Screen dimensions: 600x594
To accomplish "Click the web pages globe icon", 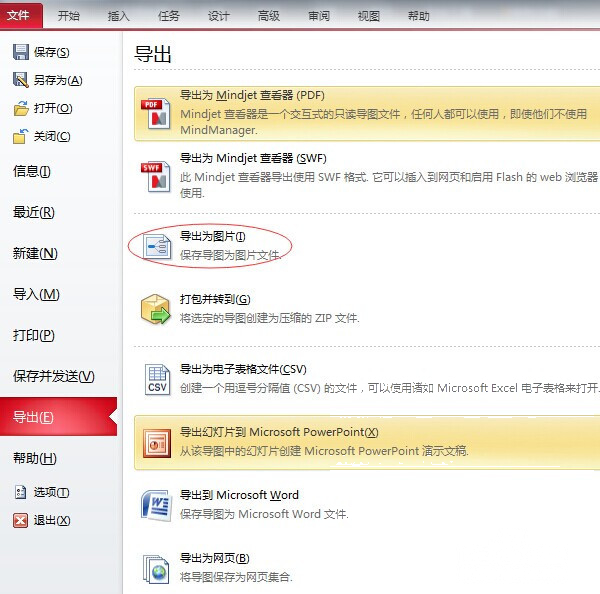I will [156, 569].
